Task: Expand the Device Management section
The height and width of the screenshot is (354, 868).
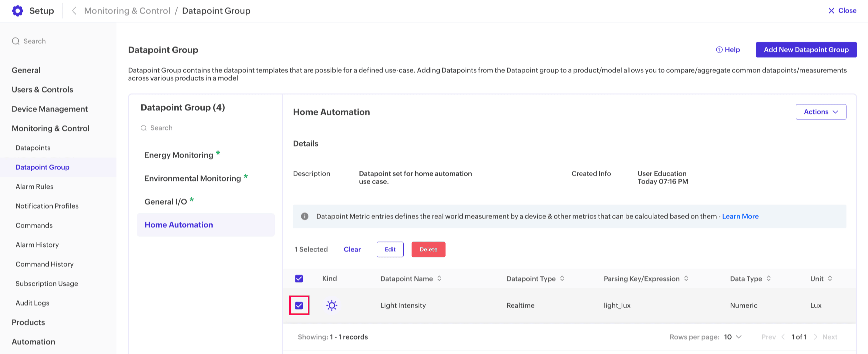Action: 49,109
